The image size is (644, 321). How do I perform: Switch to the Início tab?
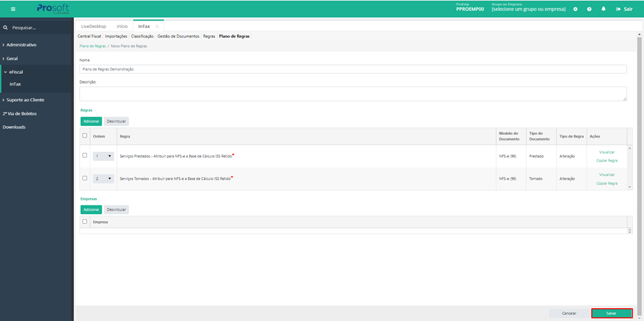[122, 26]
